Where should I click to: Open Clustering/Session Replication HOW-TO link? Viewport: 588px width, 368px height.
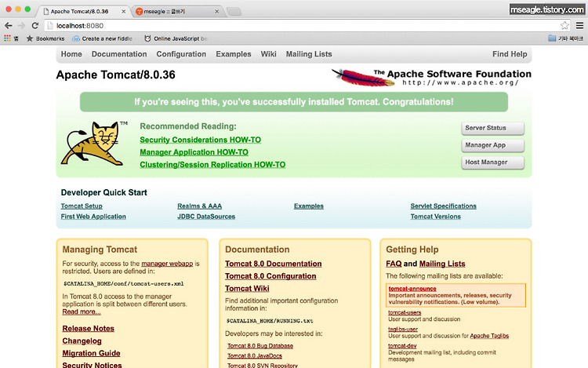212,165
